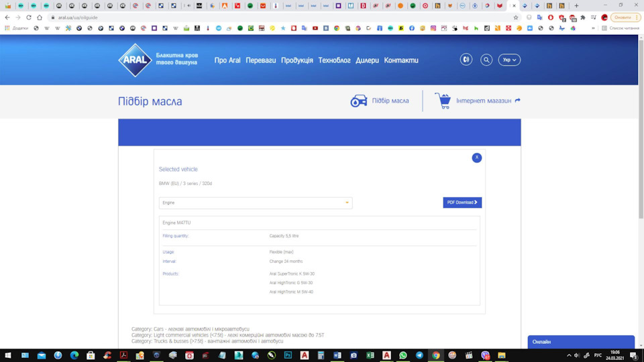Image resolution: width=644 pixels, height=362 pixels.
Task: Close the selected vehicle panel with X
Action: click(x=476, y=158)
